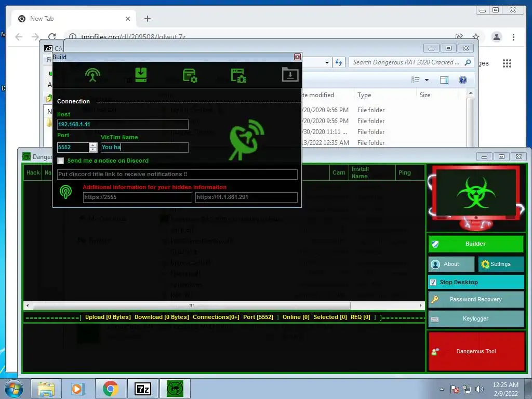Image resolution: width=532 pixels, height=399 pixels.
Task: Open the address bar dropdown arrow
Action: pyautogui.click(x=327, y=63)
